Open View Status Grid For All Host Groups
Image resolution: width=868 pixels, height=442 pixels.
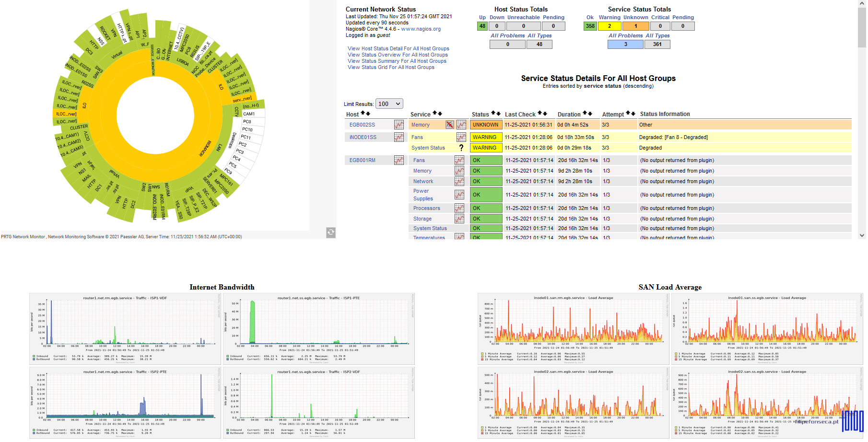point(391,67)
